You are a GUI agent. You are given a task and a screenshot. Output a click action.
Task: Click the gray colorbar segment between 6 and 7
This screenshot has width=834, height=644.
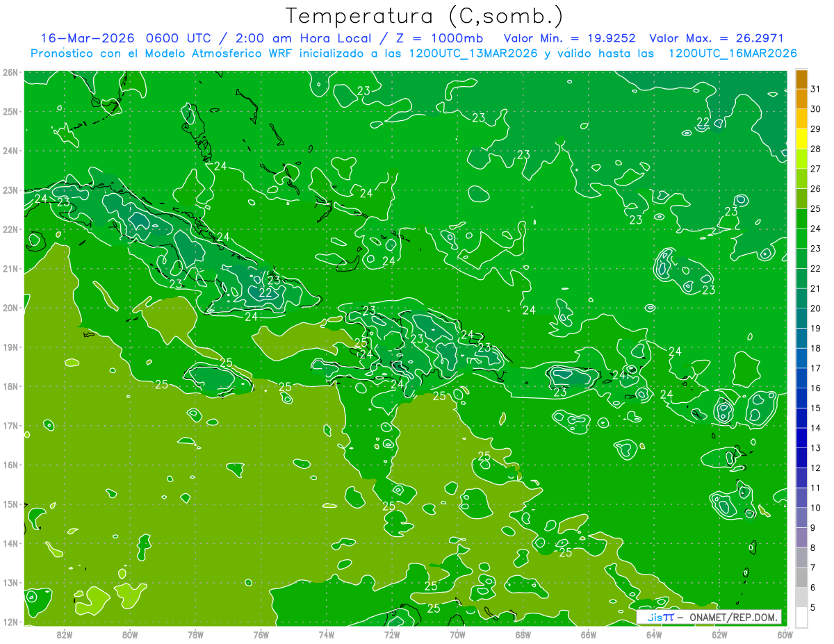coord(801,577)
